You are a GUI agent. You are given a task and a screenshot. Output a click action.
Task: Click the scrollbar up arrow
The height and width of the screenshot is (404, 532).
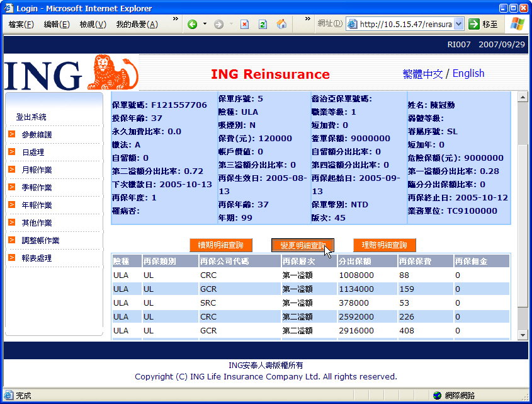[523, 97]
